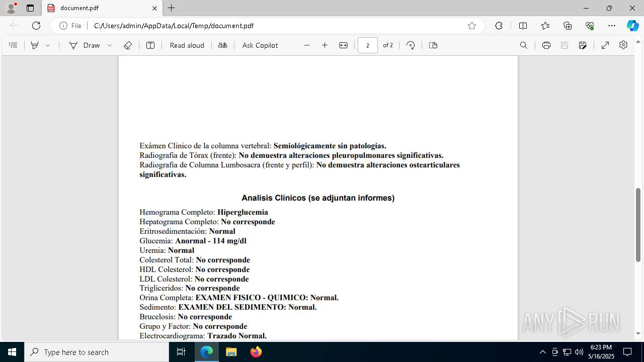Open the Favorites list
This screenshot has height=362, width=644.
(545, 26)
